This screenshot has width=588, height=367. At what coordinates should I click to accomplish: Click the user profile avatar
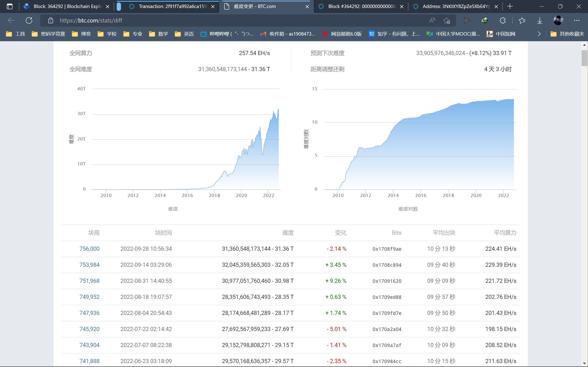click(558, 20)
